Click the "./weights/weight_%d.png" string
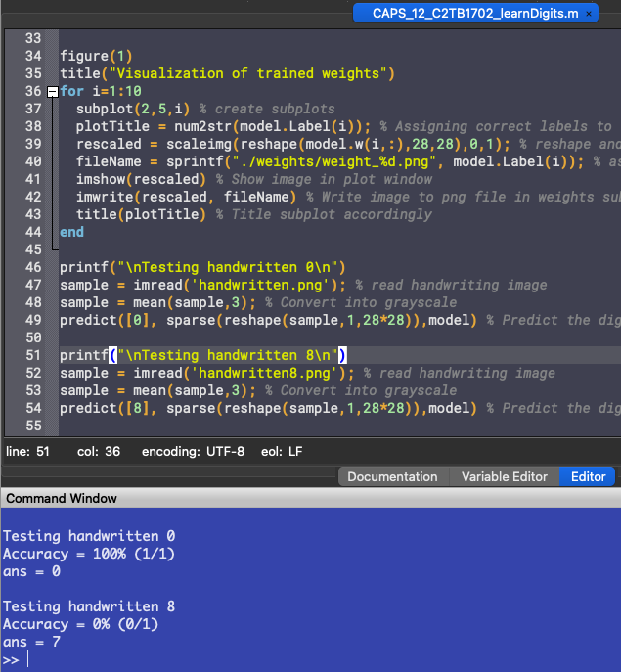The width and height of the screenshot is (621, 672). click(x=333, y=161)
